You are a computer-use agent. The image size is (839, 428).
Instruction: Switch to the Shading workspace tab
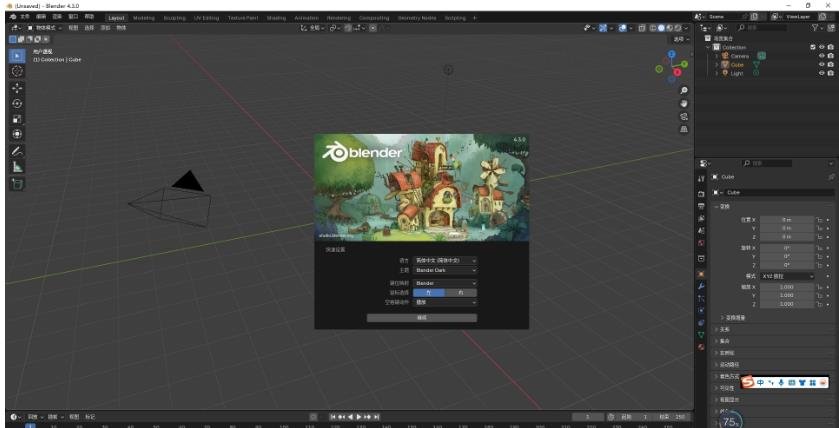coord(276,18)
